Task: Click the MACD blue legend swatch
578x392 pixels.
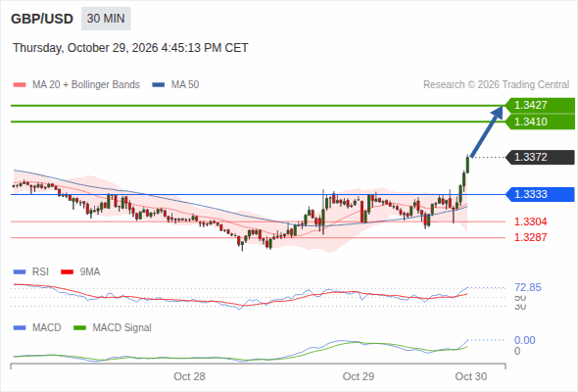Action: [x=20, y=328]
